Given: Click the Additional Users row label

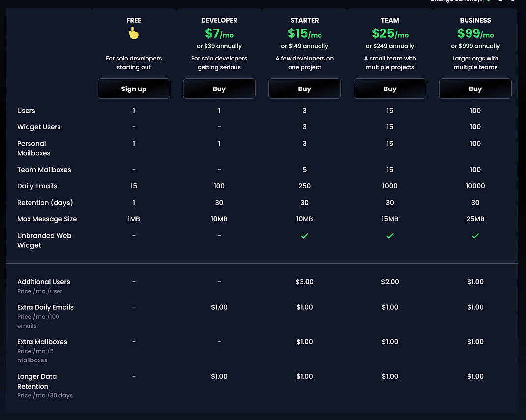Looking at the screenshot, I should coord(44,282).
